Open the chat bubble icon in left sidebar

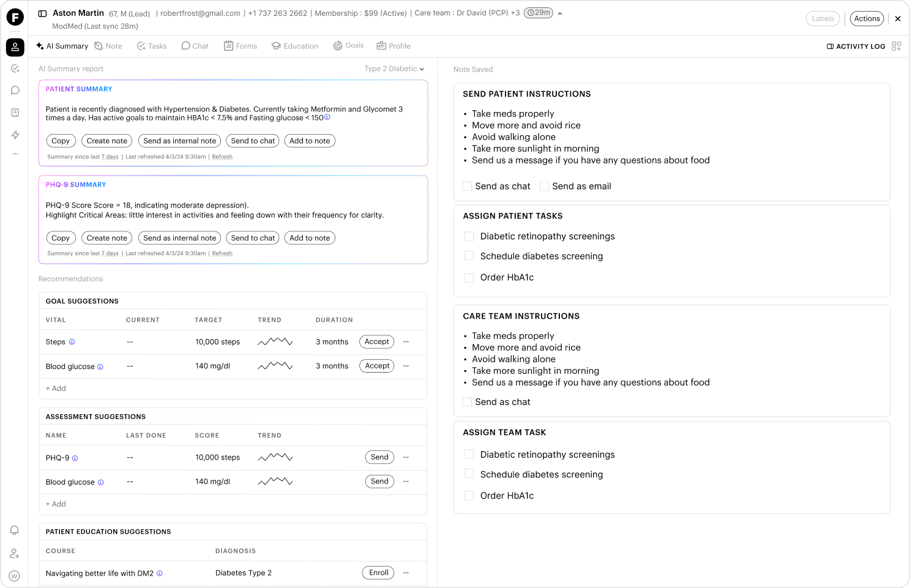[x=15, y=91]
